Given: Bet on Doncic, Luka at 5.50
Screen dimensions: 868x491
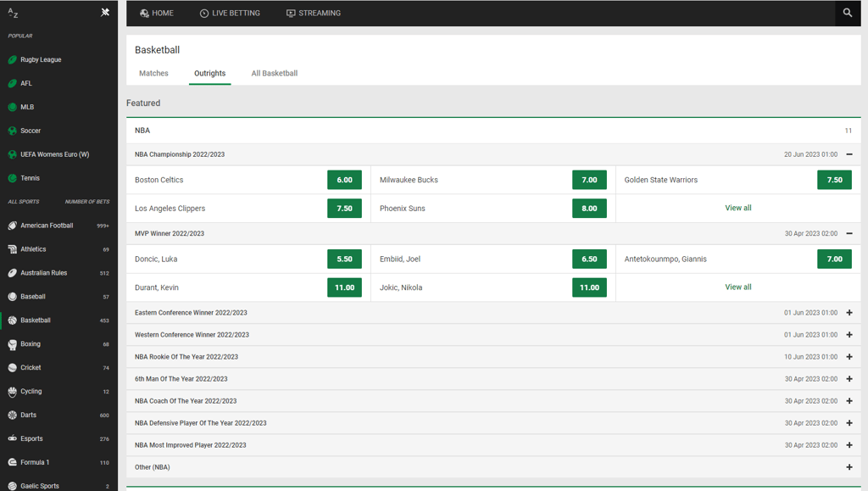Looking at the screenshot, I should tap(344, 259).
